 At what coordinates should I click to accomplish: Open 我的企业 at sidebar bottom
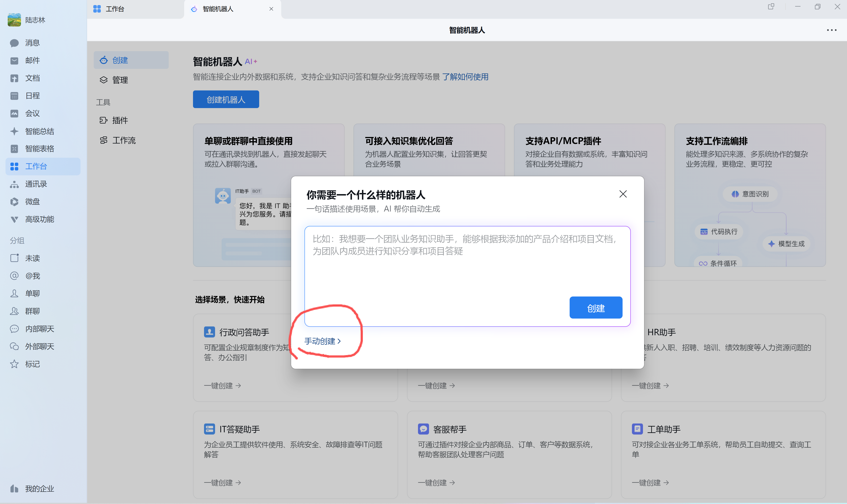pos(43,489)
